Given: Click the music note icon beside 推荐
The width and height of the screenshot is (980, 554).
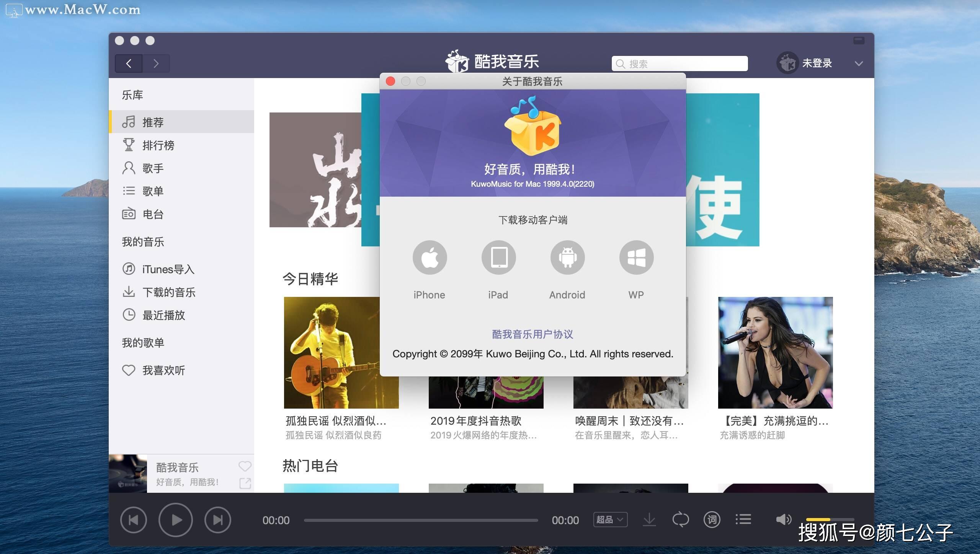Looking at the screenshot, I should pyautogui.click(x=129, y=122).
